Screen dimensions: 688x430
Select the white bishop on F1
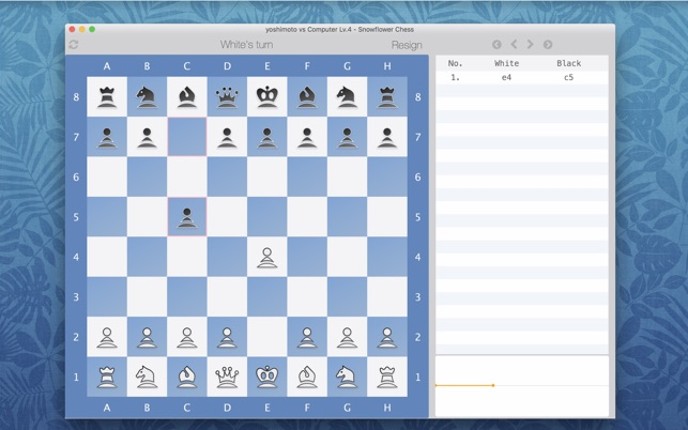point(307,377)
